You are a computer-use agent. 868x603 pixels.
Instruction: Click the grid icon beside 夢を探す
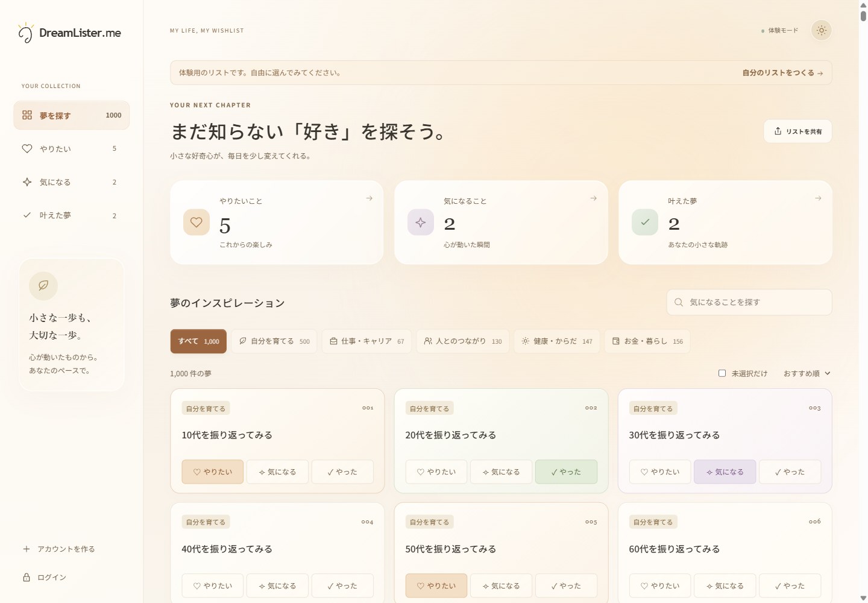(x=27, y=115)
